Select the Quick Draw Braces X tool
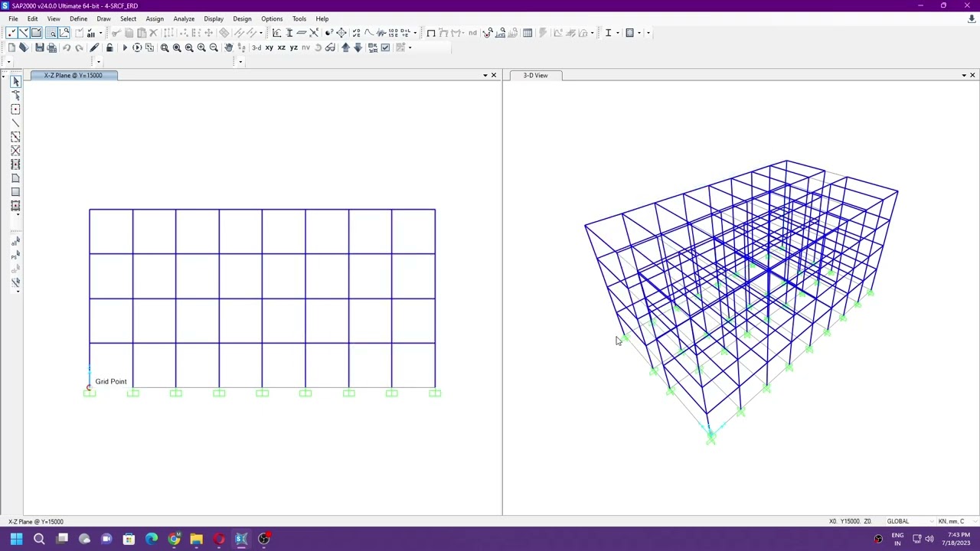The height and width of the screenshot is (551, 980). pos(15,150)
